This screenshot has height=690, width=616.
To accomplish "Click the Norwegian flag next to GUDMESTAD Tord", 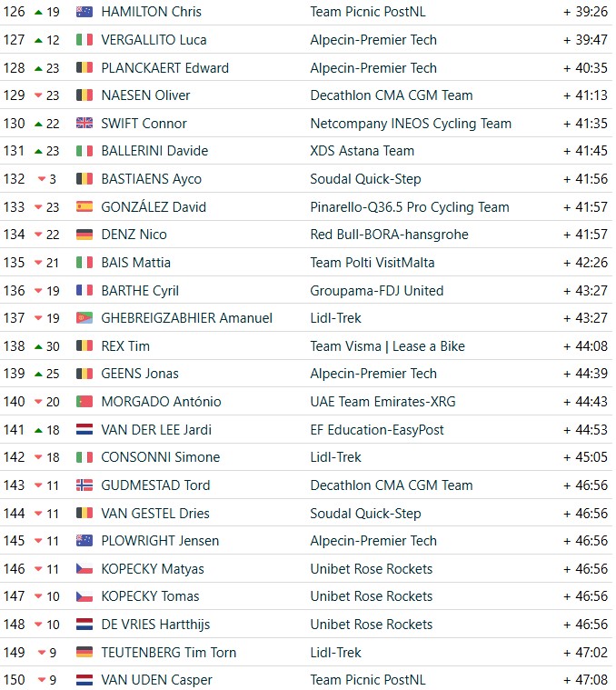I will click(x=84, y=485).
